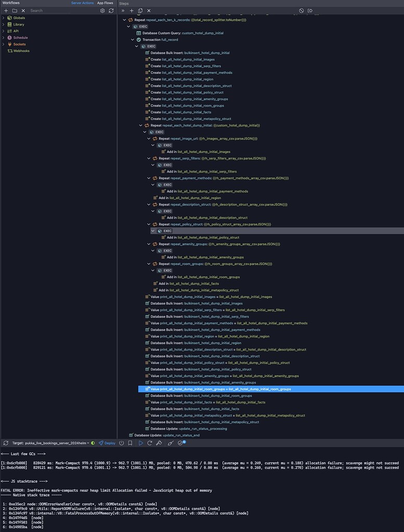Click the workflows Search field
This screenshot has width=404, height=532.
pyautogui.click(x=62, y=10)
